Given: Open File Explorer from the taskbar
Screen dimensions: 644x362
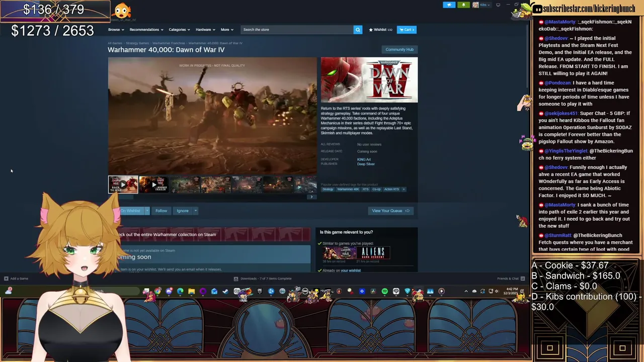Looking at the screenshot, I should 191,291.
